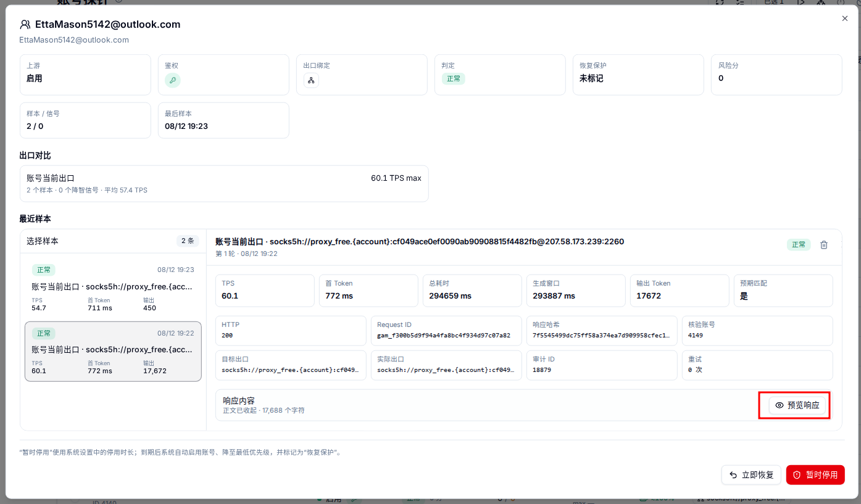Click the 最近样本 section heading
Viewport: 861px width, 504px height.
click(x=35, y=219)
